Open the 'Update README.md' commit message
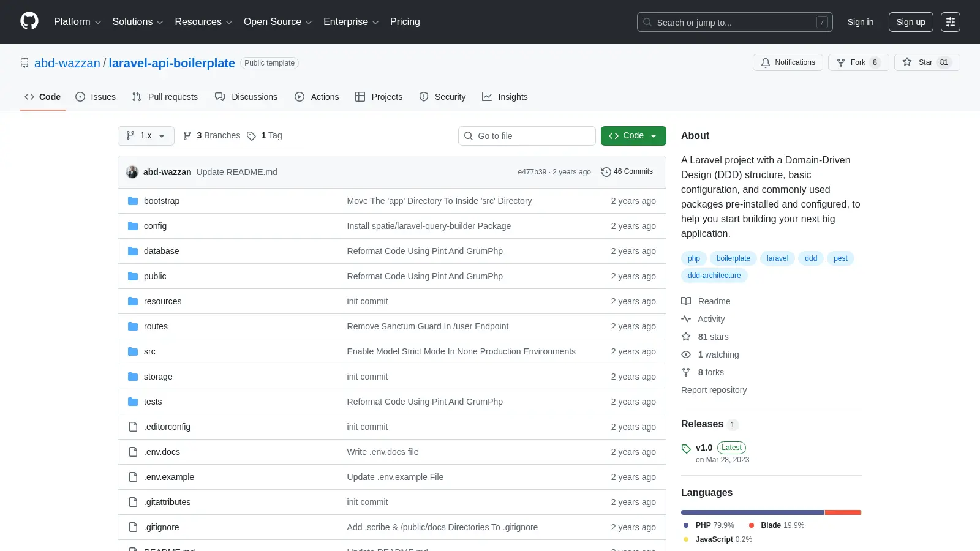This screenshot has width=980, height=551. coord(236,172)
